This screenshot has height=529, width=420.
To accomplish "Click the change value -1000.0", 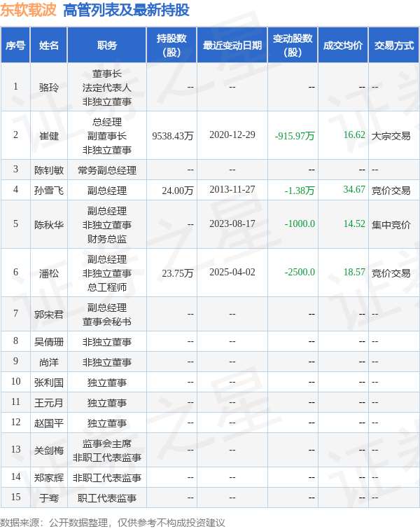I will coord(300,224).
